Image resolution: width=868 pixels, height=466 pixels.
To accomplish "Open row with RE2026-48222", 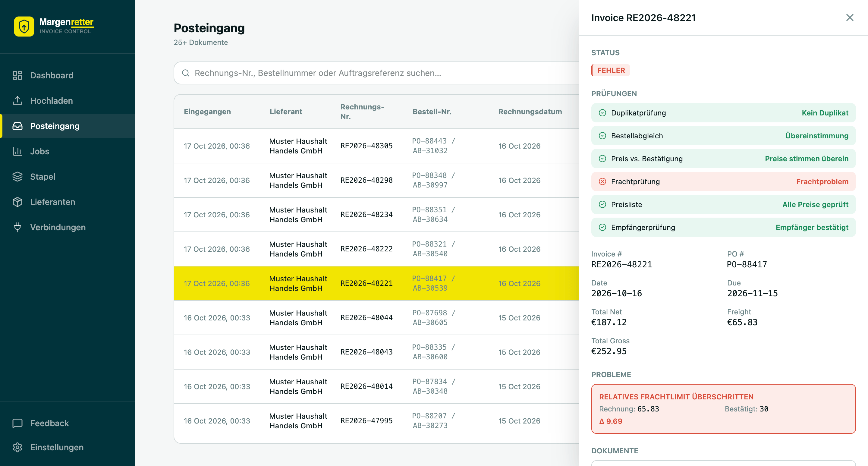I will (376, 249).
